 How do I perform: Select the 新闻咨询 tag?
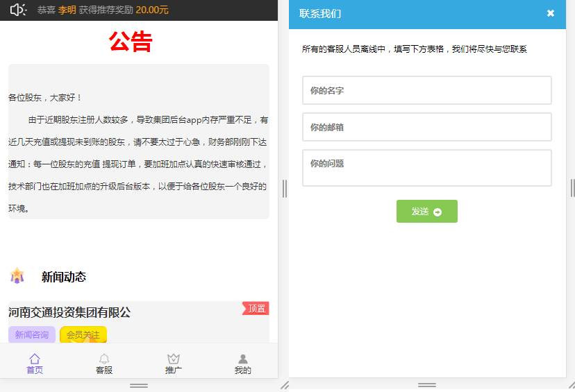(x=32, y=334)
